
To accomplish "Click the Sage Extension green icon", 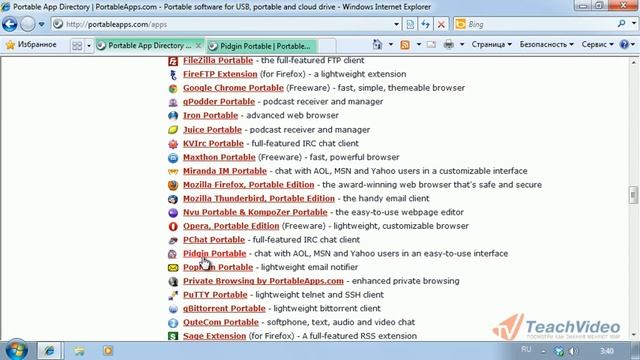I will click(x=173, y=336).
